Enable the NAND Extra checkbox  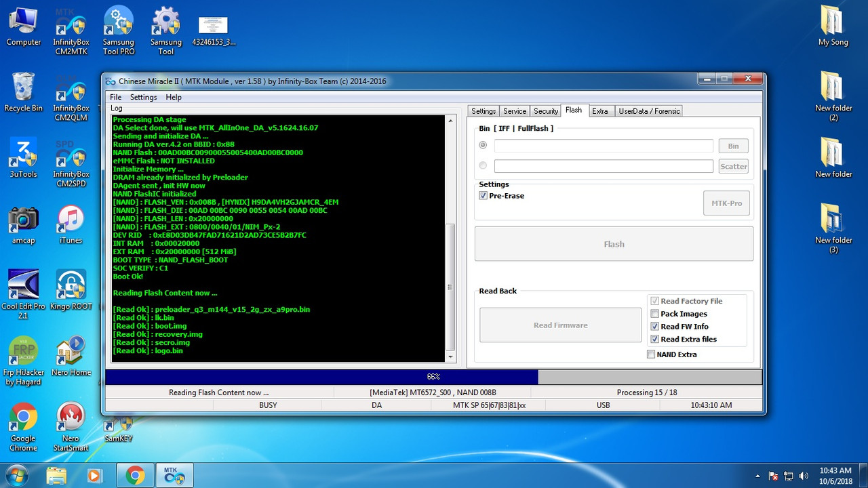pos(651,354)
